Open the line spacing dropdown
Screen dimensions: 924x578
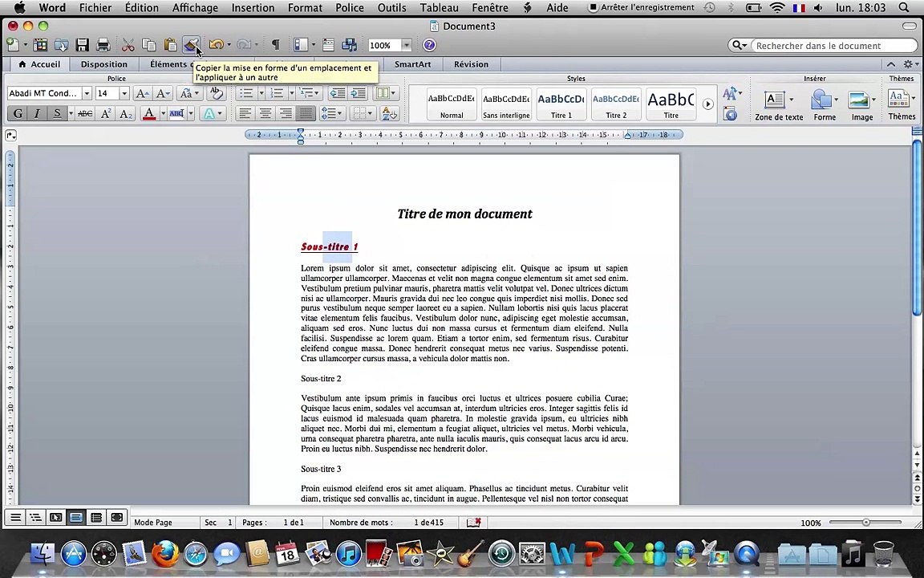(332, 113)
